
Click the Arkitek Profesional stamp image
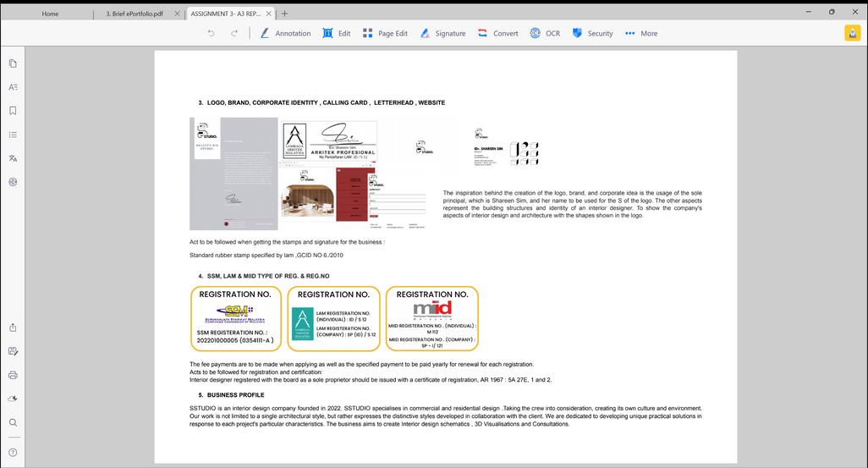[329, 140]
